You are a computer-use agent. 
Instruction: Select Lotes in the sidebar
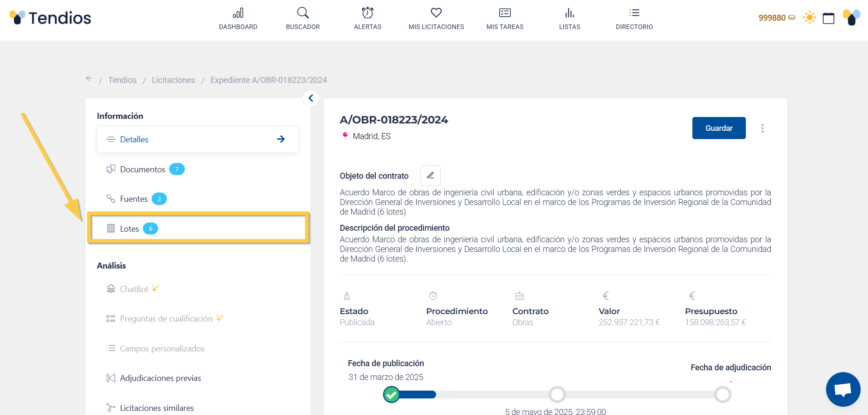130,229
